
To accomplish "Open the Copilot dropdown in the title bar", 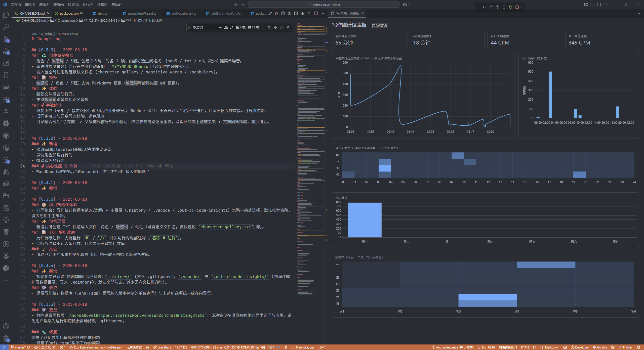I will (x=409, y=5).
